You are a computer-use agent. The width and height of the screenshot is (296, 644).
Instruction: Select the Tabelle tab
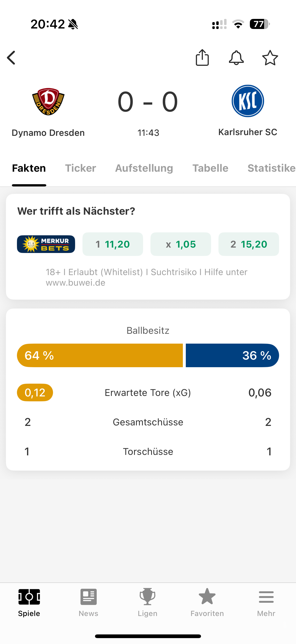pyautogui.click(x=210, y=168)
